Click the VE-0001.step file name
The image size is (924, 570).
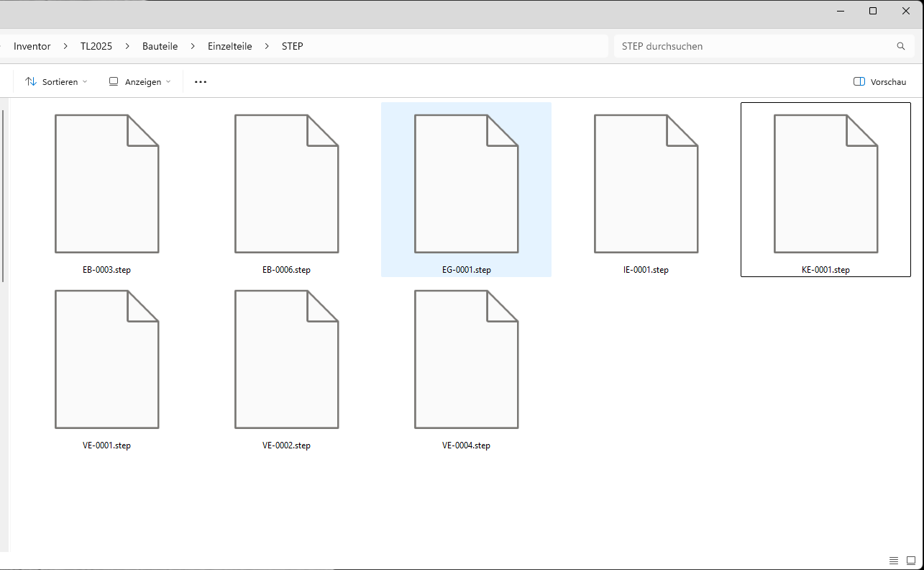(x=106, y=445)
